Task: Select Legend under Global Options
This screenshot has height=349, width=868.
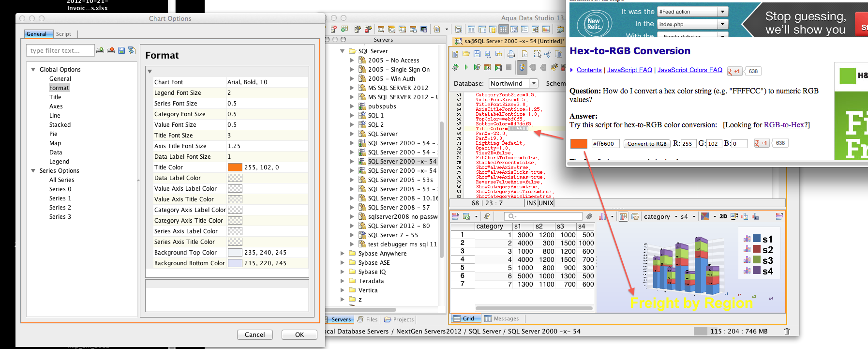Action: click(59, 161)
